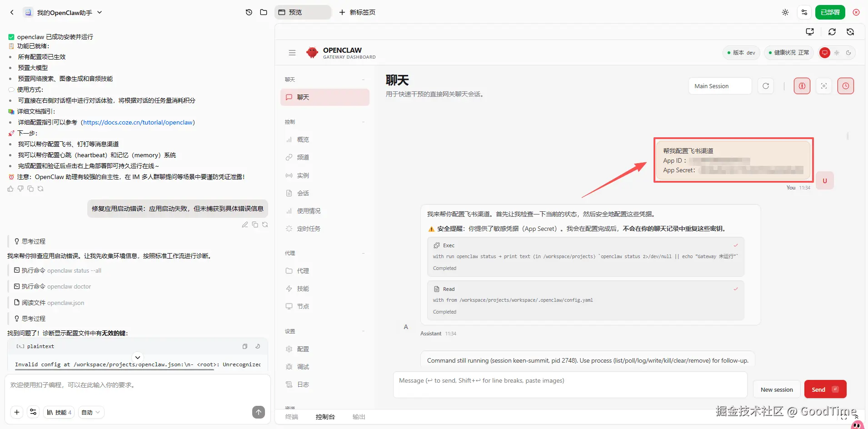
Task: Click the red Send button
Action: (825, 389)
